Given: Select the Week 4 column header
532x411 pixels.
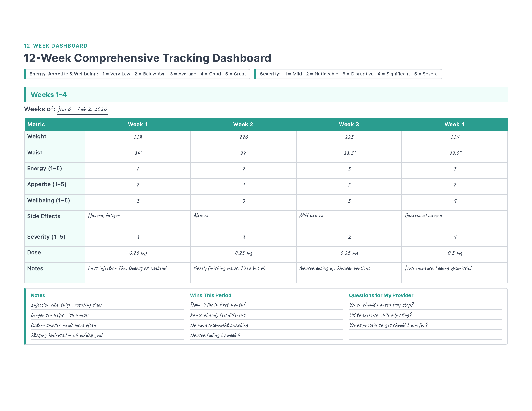Looking at the screenshot, I should 455,124.
